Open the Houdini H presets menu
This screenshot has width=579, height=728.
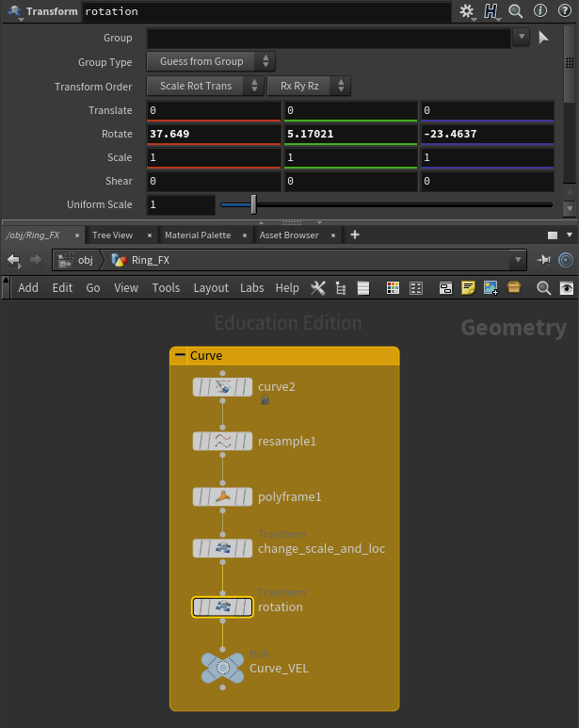(x=491, y=11)
